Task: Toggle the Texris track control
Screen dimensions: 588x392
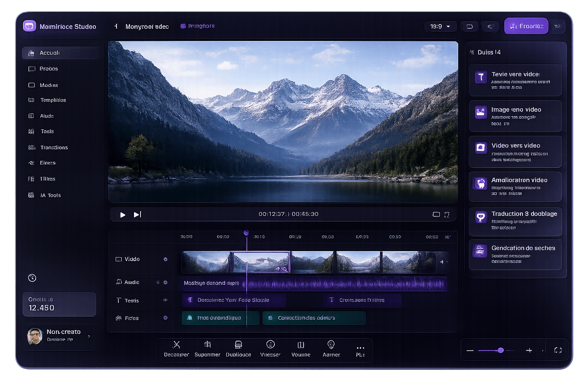Action: (165, 300)
